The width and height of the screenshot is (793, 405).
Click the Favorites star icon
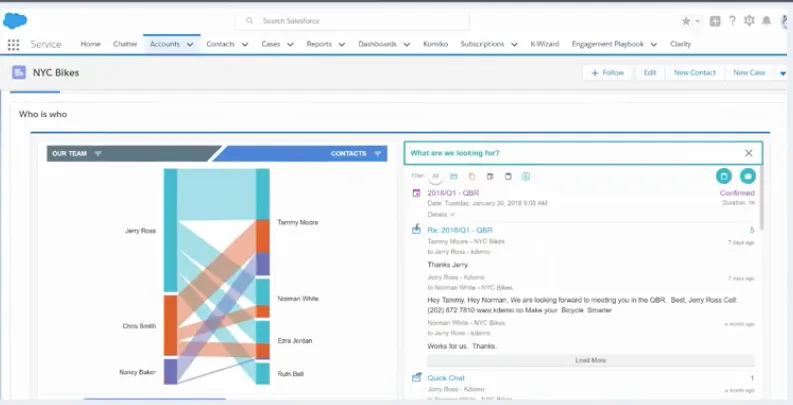686,21
